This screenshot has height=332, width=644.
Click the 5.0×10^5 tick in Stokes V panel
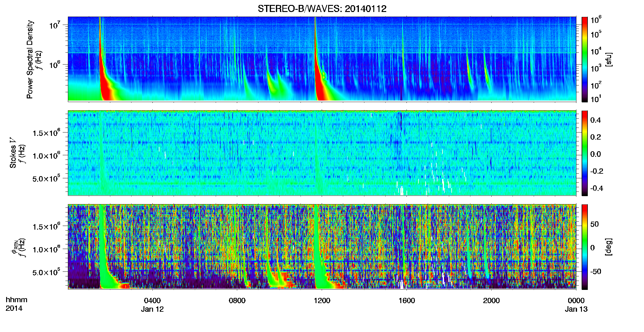click(46, 178)
